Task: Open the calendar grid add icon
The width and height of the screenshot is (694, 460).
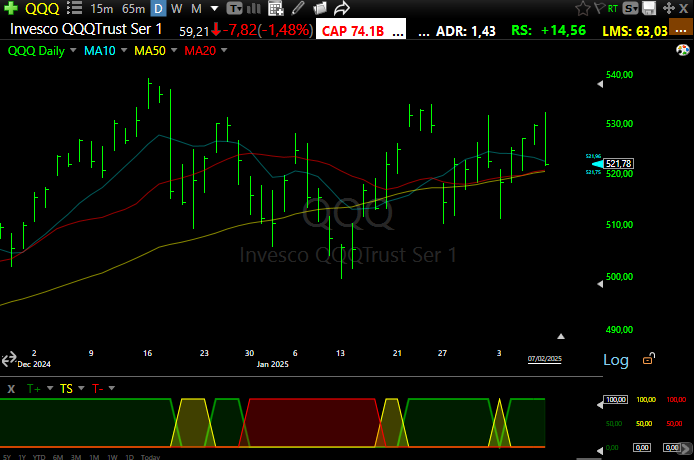Action: 276,8
